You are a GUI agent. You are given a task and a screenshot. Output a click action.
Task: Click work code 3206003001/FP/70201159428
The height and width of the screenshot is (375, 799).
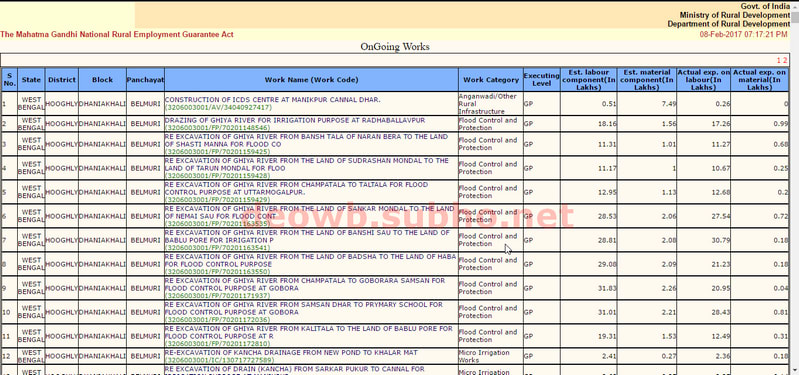[x=218, y=176]
